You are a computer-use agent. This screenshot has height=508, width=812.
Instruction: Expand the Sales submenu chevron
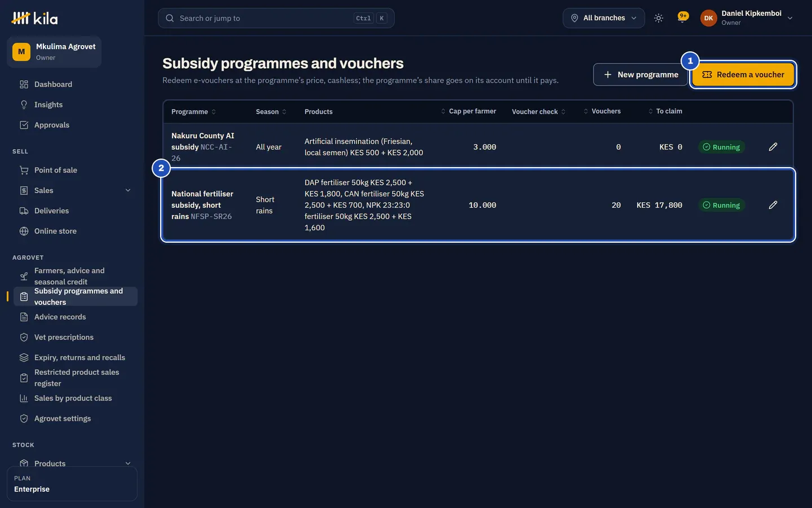tap(128, 190)
